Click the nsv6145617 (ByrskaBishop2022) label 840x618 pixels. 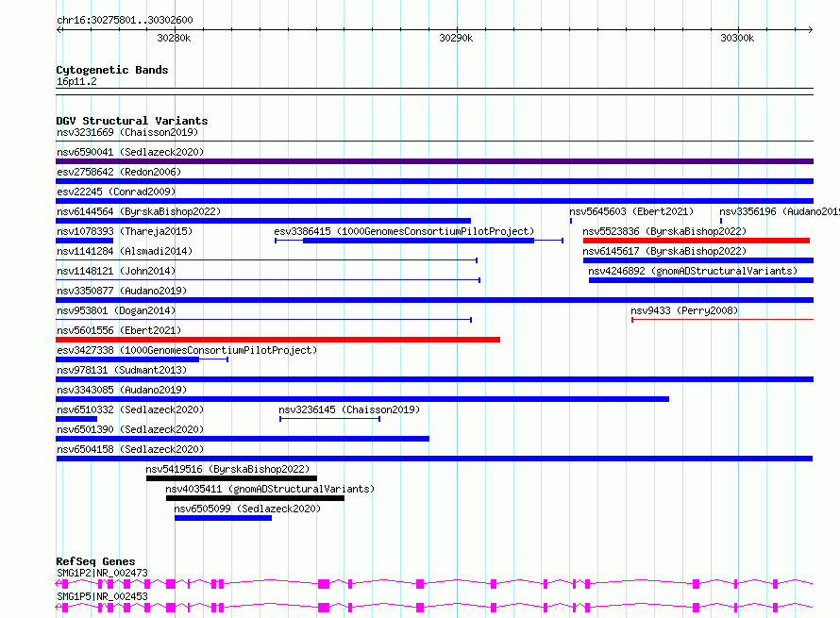(x=664, y=251)
